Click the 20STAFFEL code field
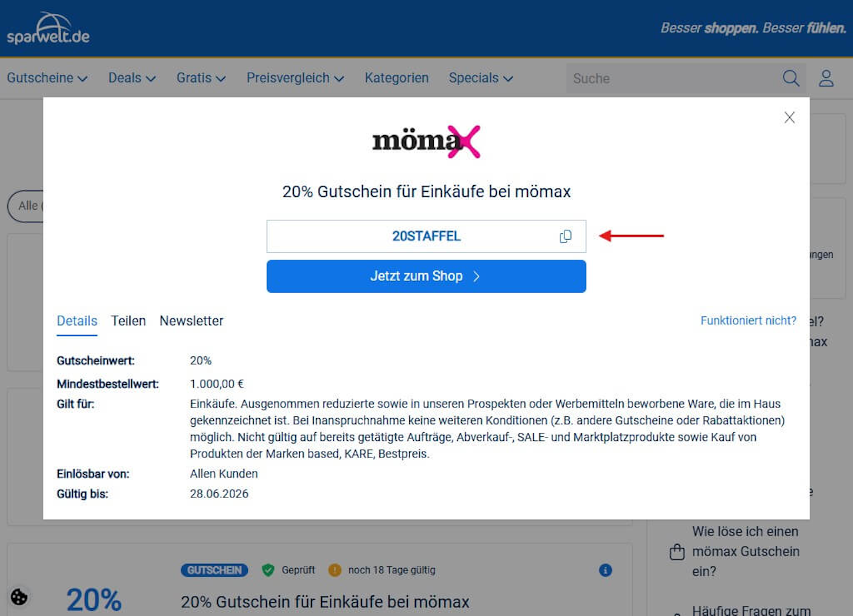 pos(426,236)
